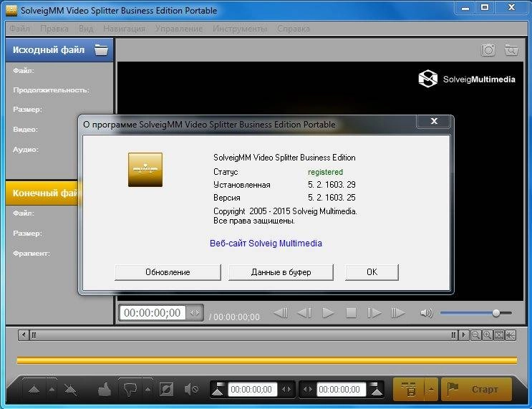Step forward one frame
The width and height of the screenshot is (532, 409).
pyautogui.click(x=374, y=312)
